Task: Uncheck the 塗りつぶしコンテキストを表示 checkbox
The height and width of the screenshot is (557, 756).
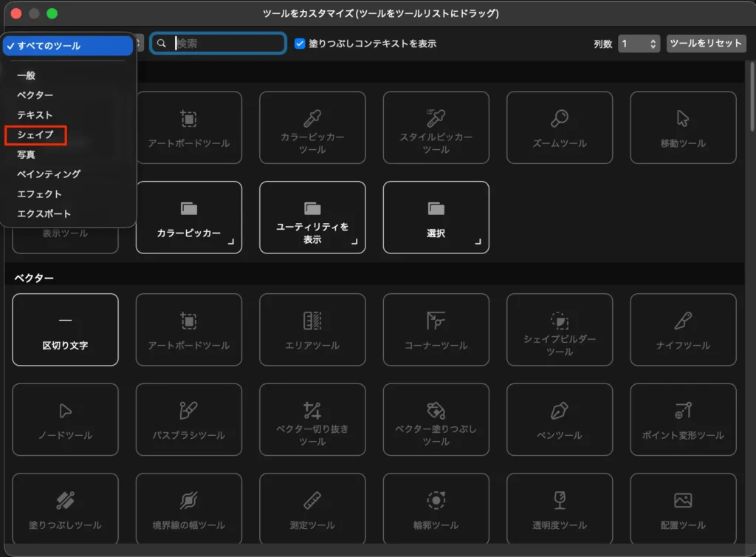Action: pos(300,44)
